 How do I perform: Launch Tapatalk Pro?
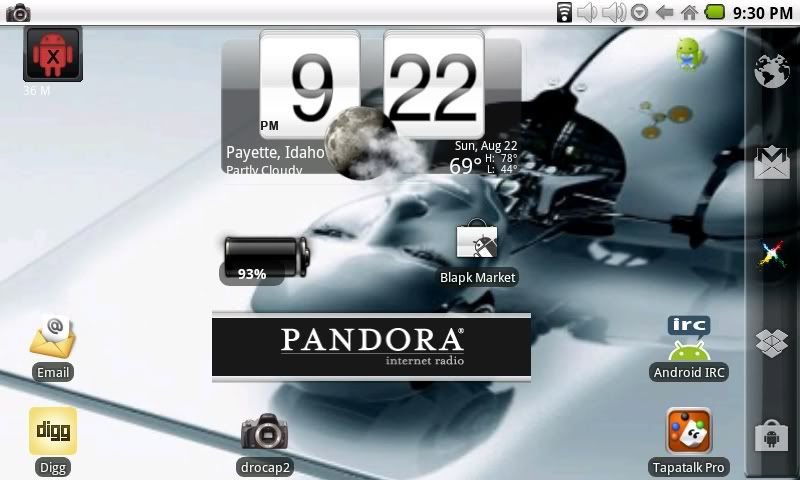(x=689, y=442)
